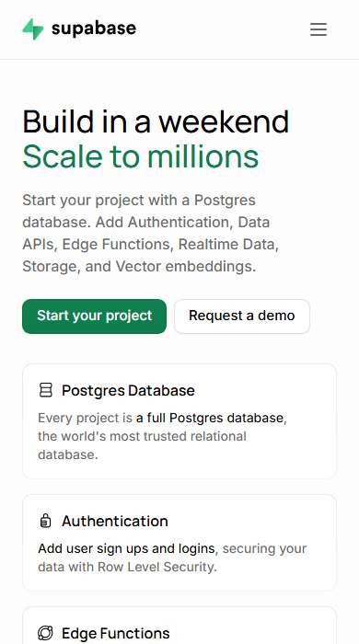Screen dimensions: 359x644
Task: Open the hamburger navigation menu
Action: pos(318,29)
